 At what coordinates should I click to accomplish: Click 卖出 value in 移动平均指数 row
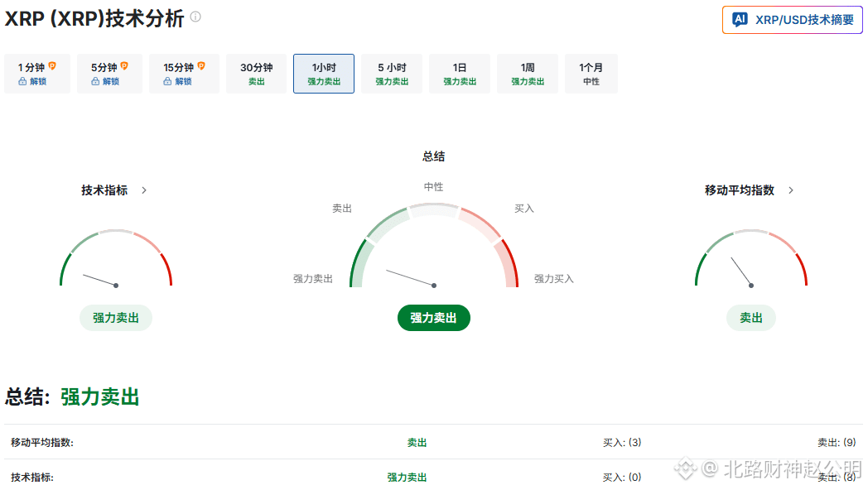pyautogui.click(x=417, y=443)
